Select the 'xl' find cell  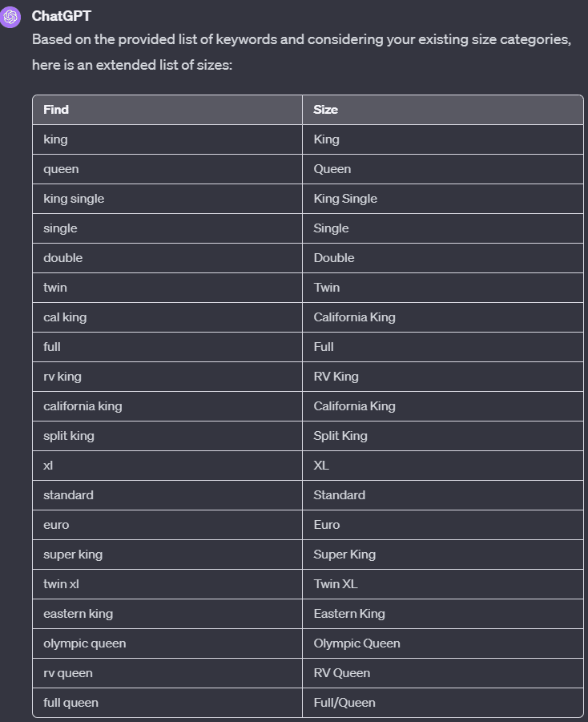point(49,466)
